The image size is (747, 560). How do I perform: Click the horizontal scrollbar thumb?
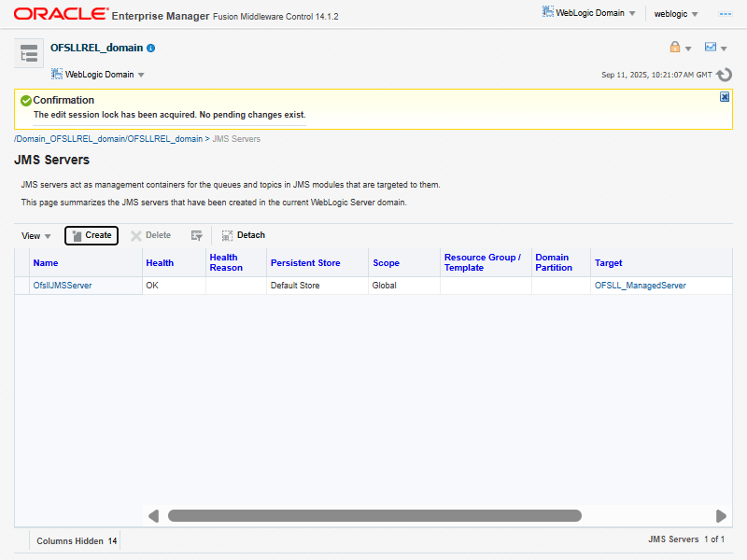pos(374,516)
